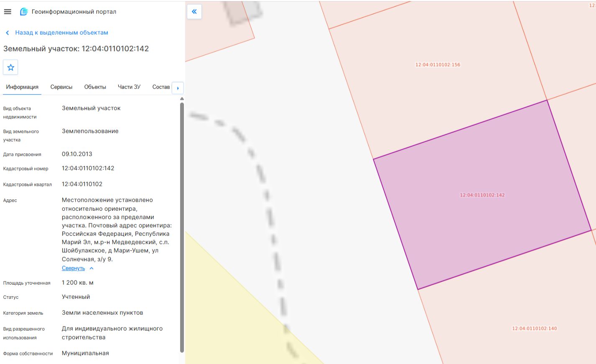
Task: Click the Геоинформационный портал logo icon
Action: point(24,12)
